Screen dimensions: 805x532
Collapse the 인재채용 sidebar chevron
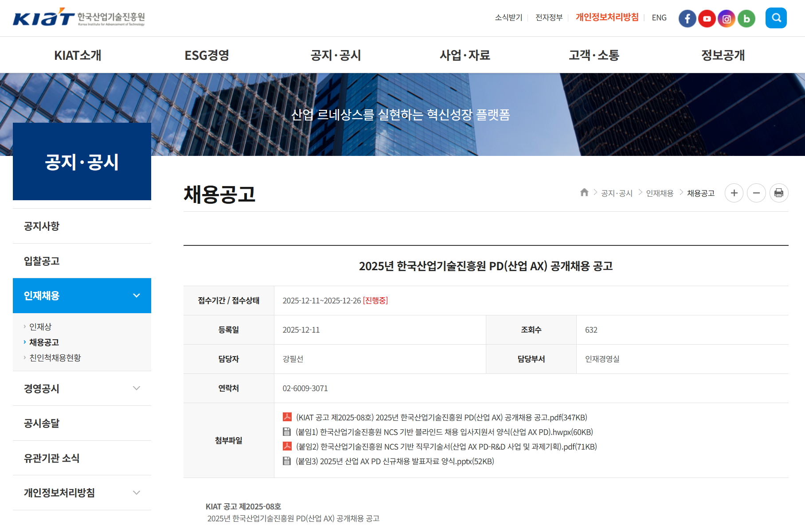tap(137, 295)
